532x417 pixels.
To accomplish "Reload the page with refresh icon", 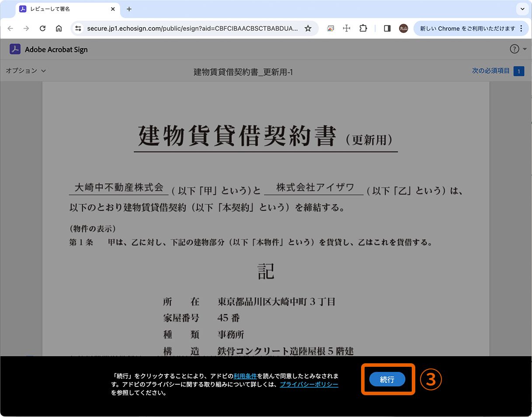I will [x=42, y=28].
